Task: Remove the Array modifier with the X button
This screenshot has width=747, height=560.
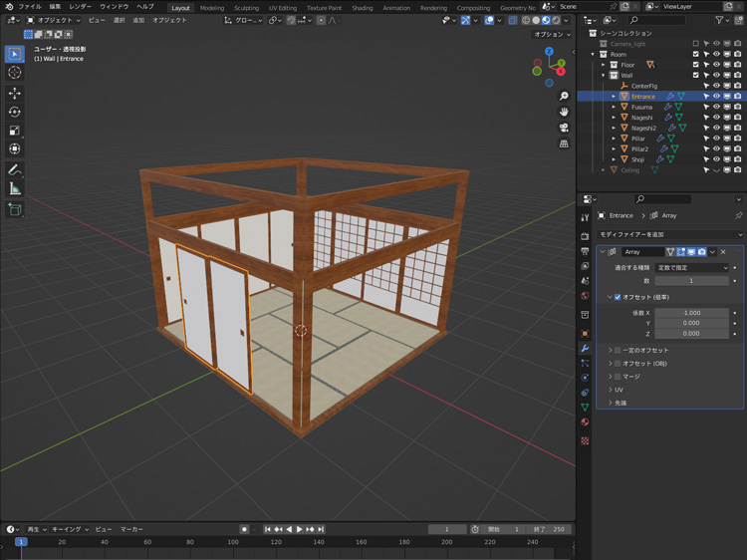Action: (x=724, y=252)
